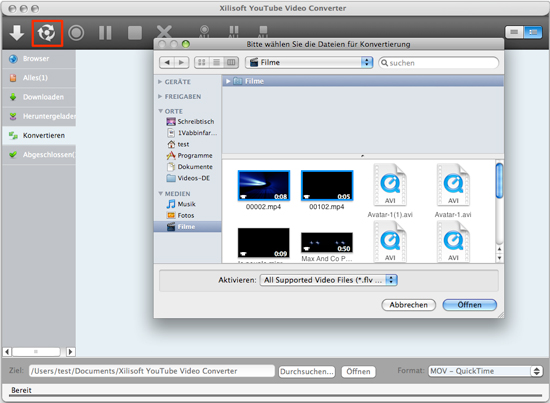Click the Öffnen button beside Durchsuchen
550x403 pixels.
(x=358, y=371)
